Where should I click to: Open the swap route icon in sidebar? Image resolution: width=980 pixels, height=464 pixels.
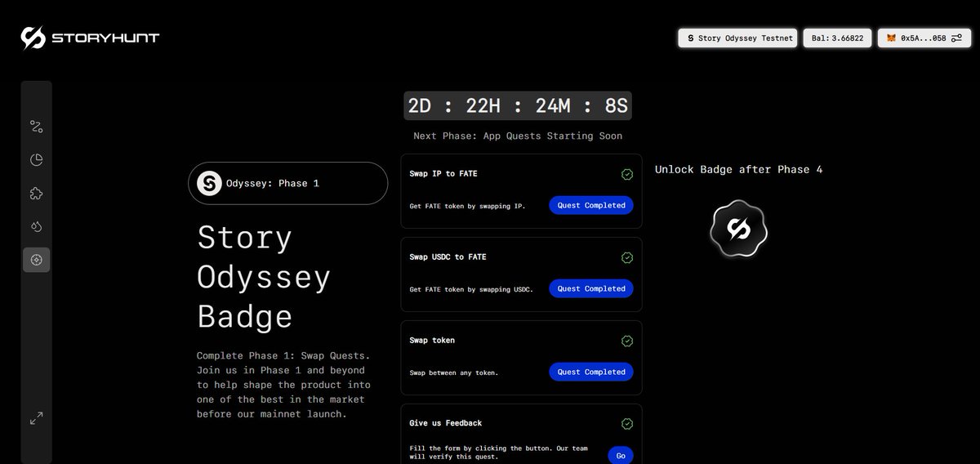(36, 126)
